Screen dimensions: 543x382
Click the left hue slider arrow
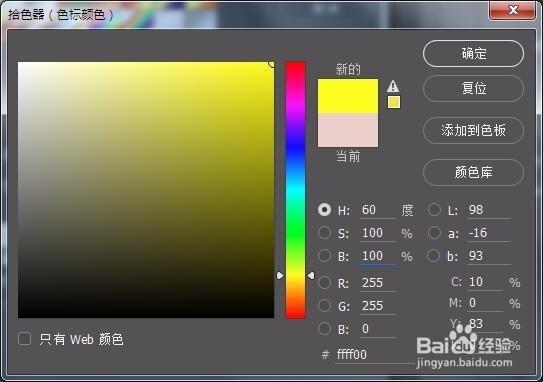point(280,275)
